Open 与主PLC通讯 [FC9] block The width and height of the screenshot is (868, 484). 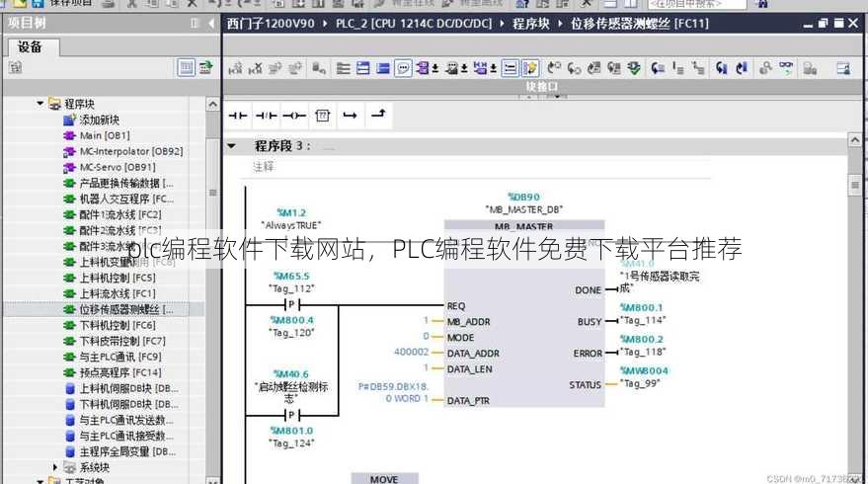point(120,358)
